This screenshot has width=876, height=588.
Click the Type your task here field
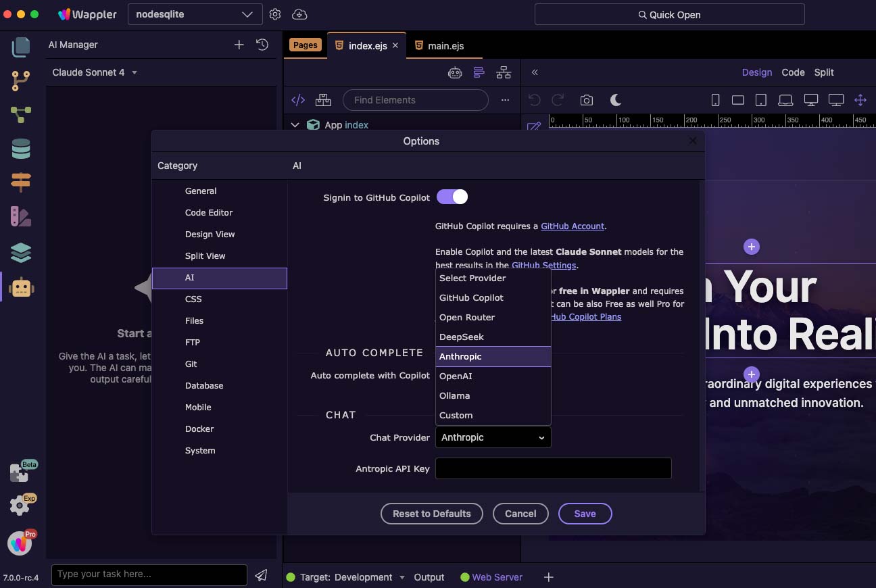(x=149, y=574)
